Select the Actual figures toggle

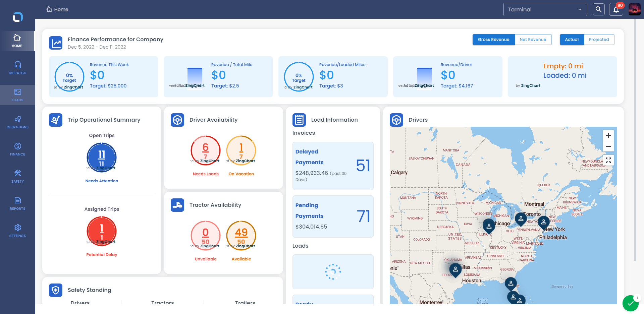572,40
